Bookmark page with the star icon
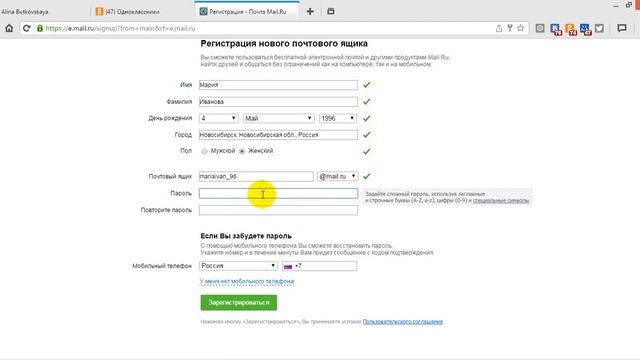Viewport: 640px width, 360px height. pos(520,28)
